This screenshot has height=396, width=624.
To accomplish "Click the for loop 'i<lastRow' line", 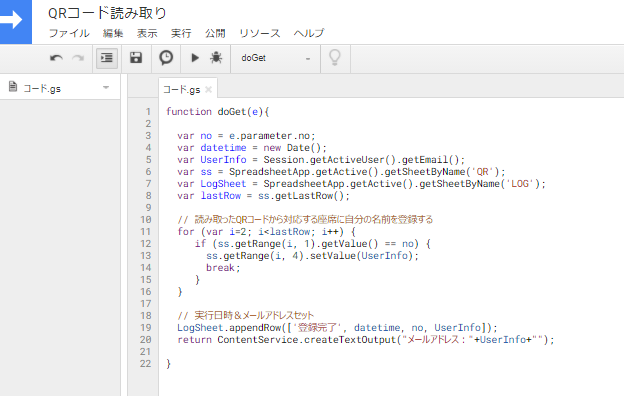I will coord(266,232).
